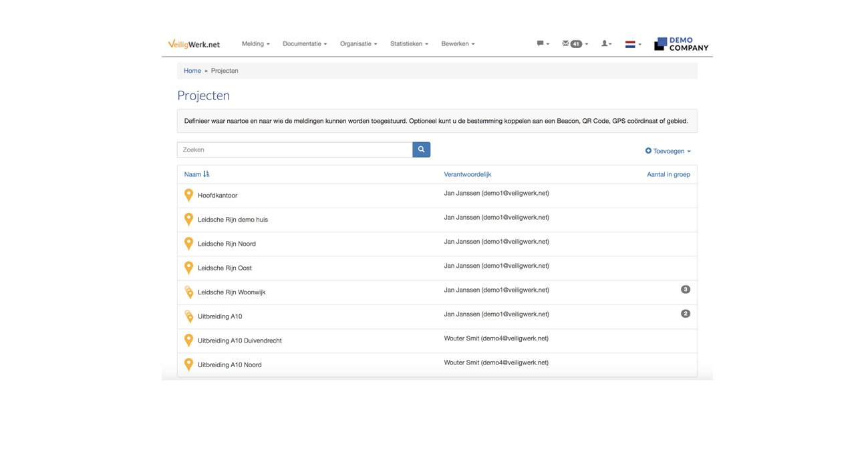Click the VeiligWerk.net logo
868x476 pixels.
pyautogui.click(x=194, y=44)
